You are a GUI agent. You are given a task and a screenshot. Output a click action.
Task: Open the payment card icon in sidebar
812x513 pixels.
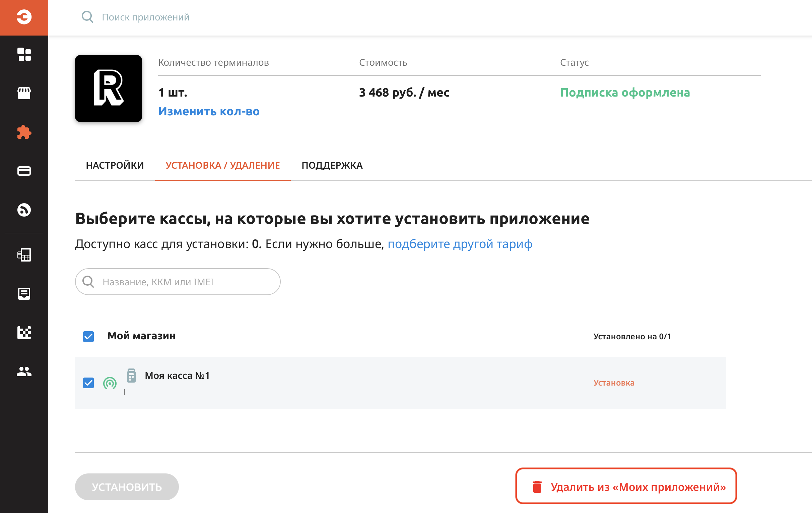pos(24,171)
